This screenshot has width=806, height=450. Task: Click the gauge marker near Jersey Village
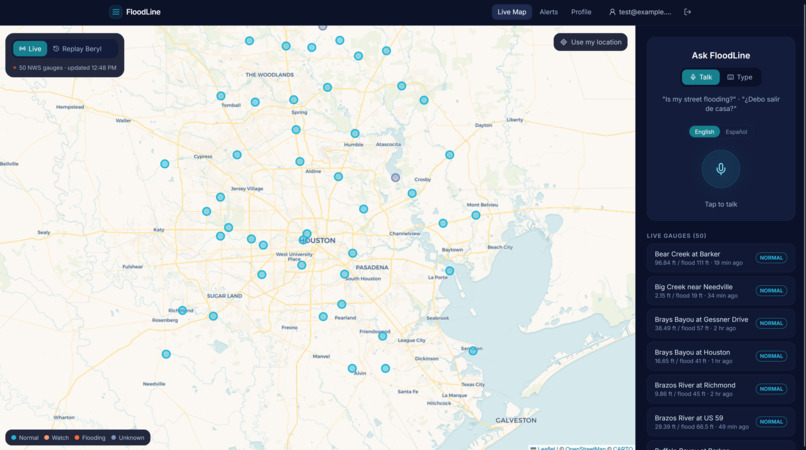(221, 197)
